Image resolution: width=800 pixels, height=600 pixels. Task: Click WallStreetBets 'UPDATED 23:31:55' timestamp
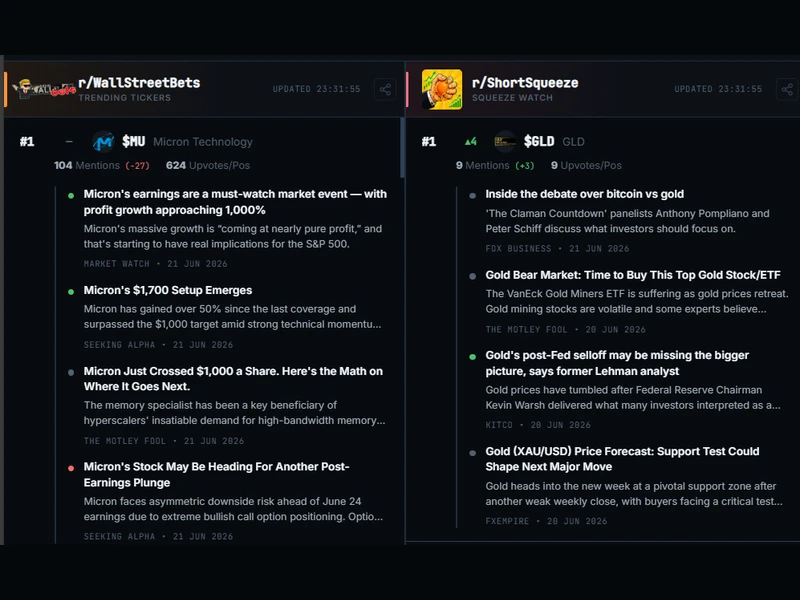(x=316, y=89)
